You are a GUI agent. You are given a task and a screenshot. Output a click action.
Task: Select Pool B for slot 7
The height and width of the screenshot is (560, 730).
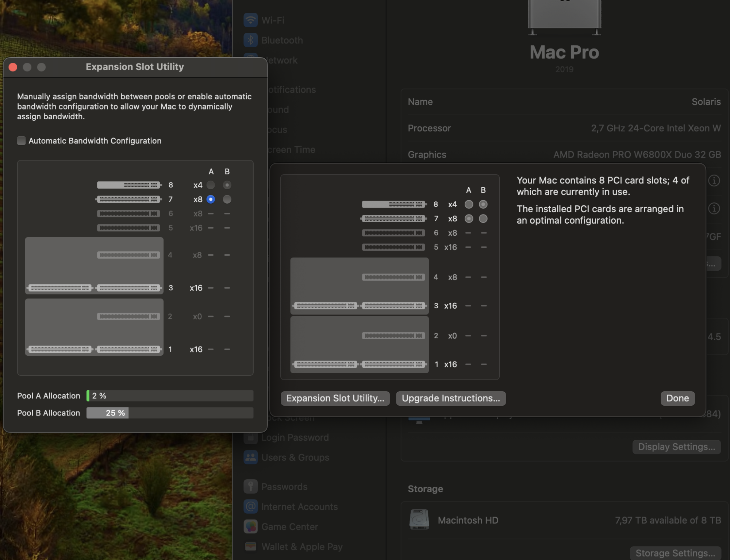tap(227, 199)
